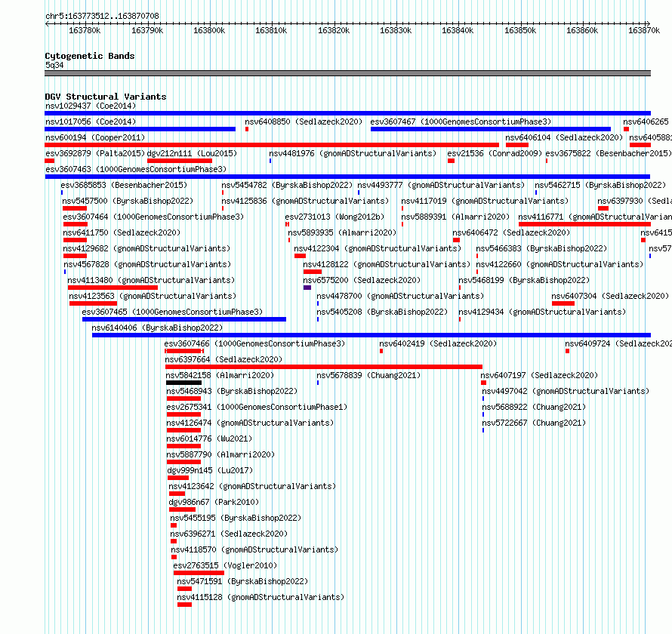The width and height of the screenshot is (672, 634).
Task: Click nsv4117019 (gnomADStructuralVariants) label
Action: click(485, 201)
